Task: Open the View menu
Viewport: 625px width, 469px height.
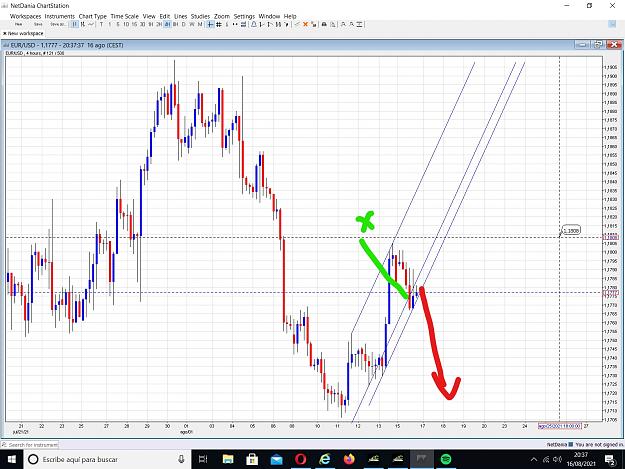Action: click(x=149, y=16)
